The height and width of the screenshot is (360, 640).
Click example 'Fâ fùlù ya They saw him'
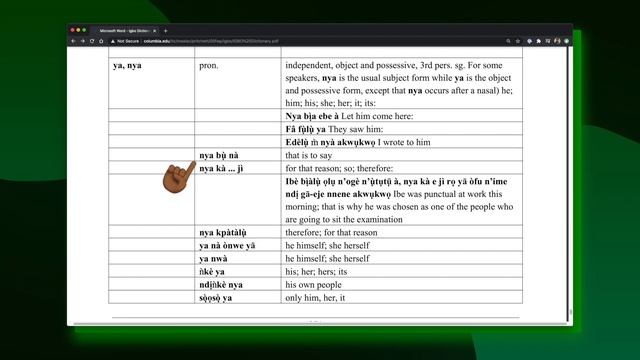(334, 129)
